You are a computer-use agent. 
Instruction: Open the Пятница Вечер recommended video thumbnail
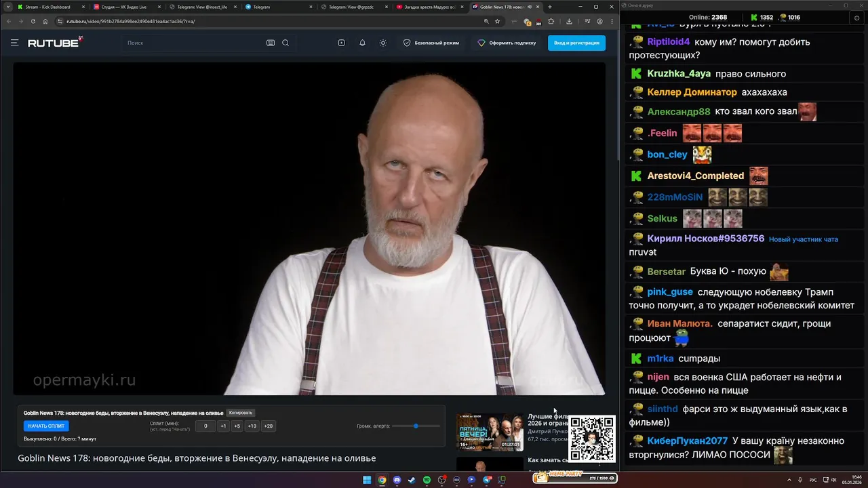coord(490,432)
